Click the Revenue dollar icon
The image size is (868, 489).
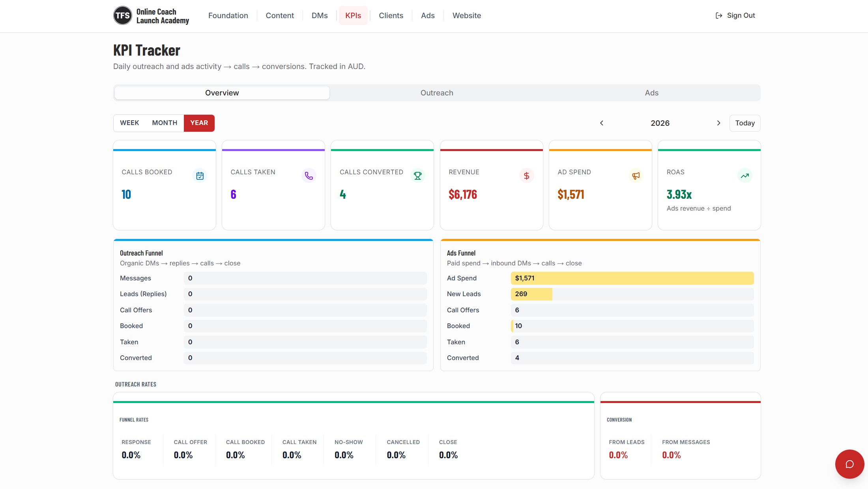[x=527, y=175]
